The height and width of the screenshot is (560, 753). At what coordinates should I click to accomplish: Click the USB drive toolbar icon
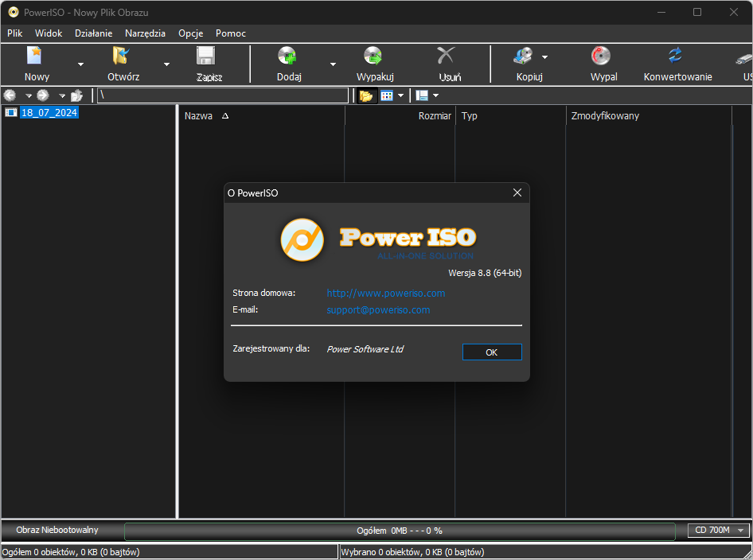(744, 59)
